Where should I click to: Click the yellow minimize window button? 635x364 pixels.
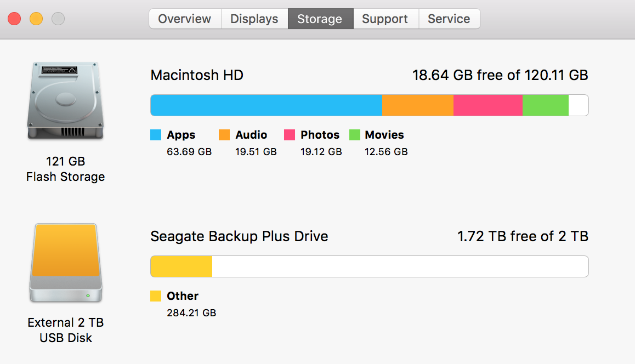36,19
